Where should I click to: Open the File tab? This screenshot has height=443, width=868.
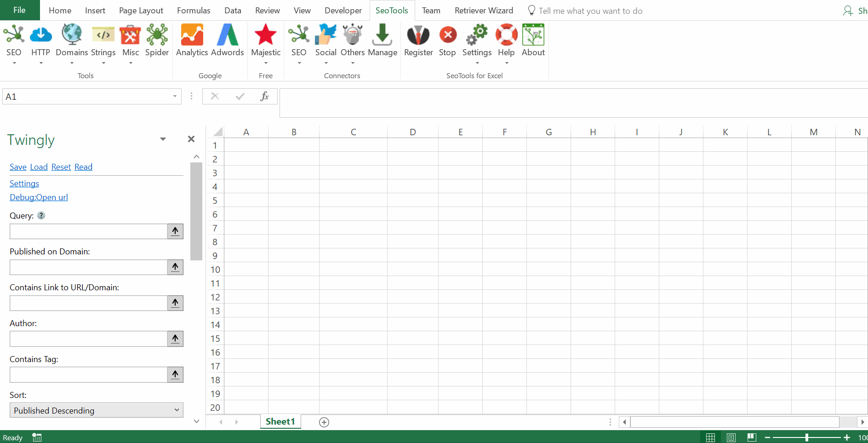[20, 10]
